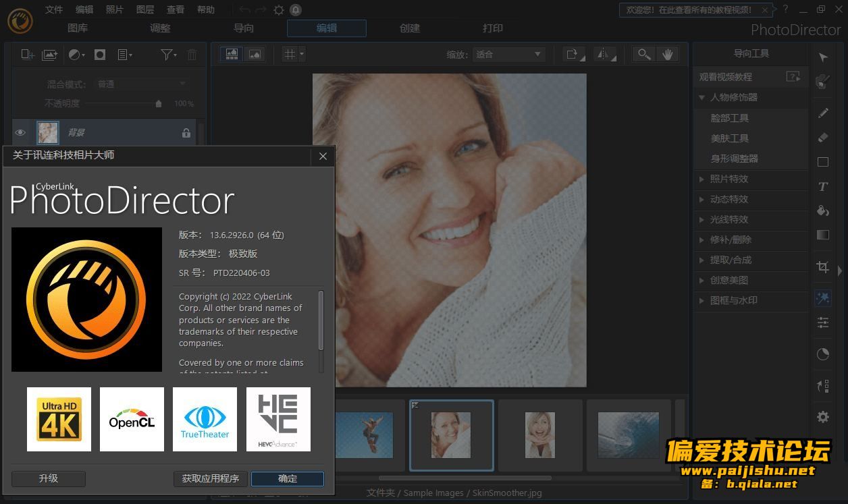Select the paint bucket fill tool

[x=822, y=211]
